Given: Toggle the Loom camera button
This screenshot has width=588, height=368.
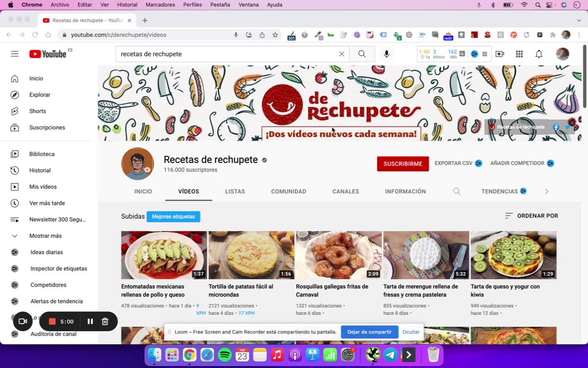Looking at the screenshot, I should pyautogui.click(x=23, y=321).
